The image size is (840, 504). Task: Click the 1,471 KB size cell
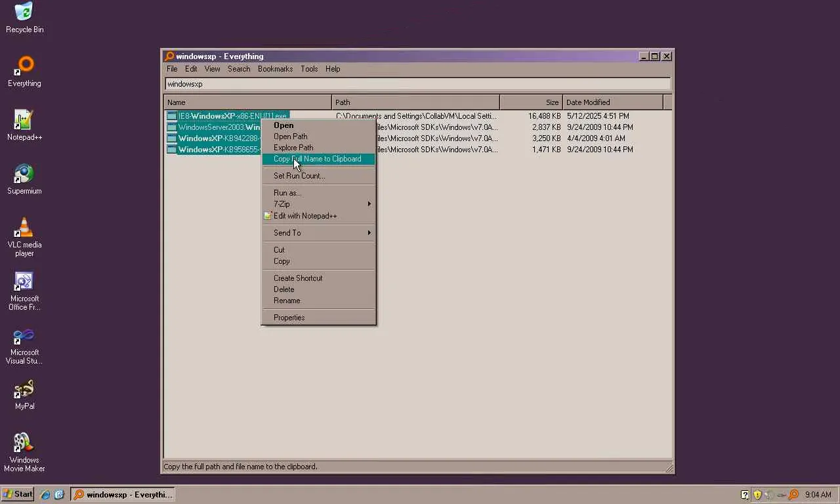point(547,150)
